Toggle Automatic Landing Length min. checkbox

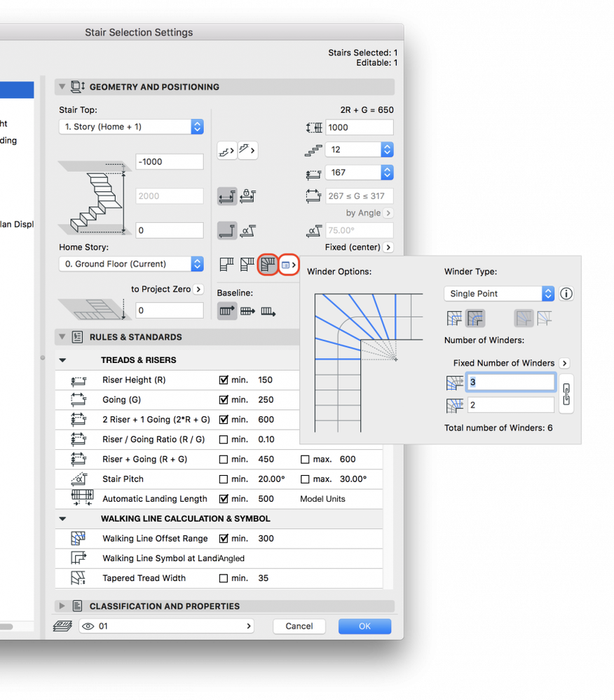pyautogui.click(x=224, y=499)
